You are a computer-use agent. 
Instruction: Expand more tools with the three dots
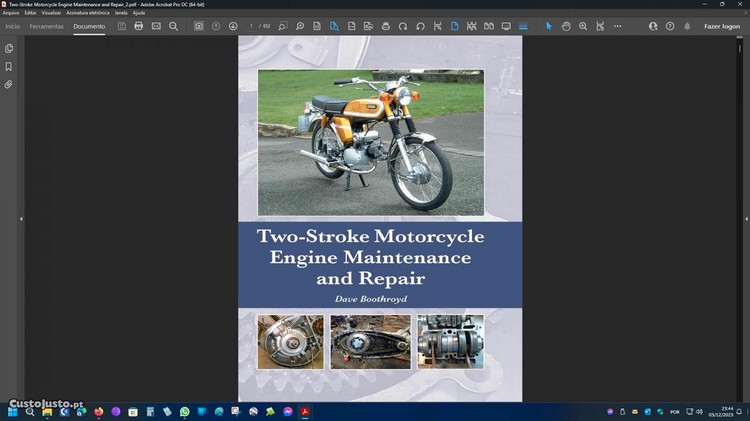pyautogui.click(x=617, y=26)
